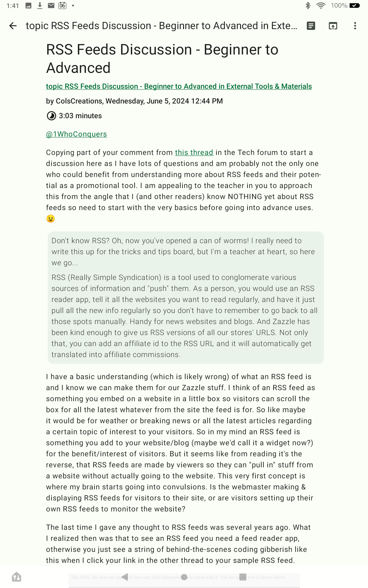Image resolution: width=368 pixels, height=588 pixels.
Task: Tap the Android home circle button
Action: tap(184, 577)
